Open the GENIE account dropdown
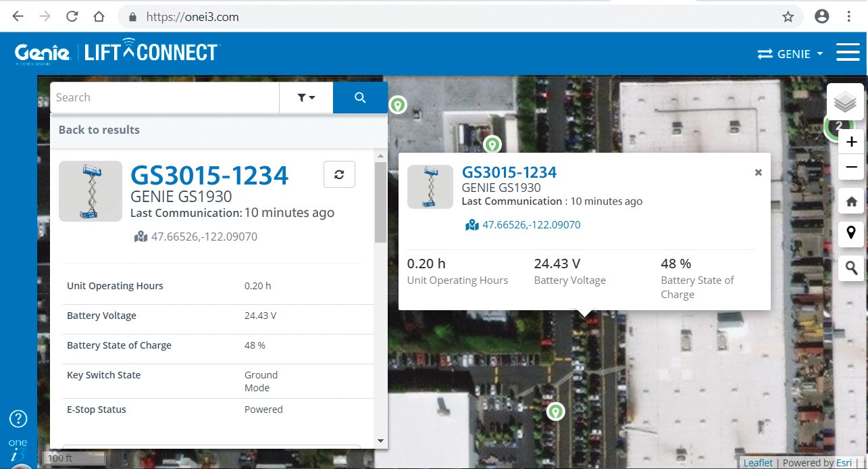The image size is (868, 469). (790, 53)
